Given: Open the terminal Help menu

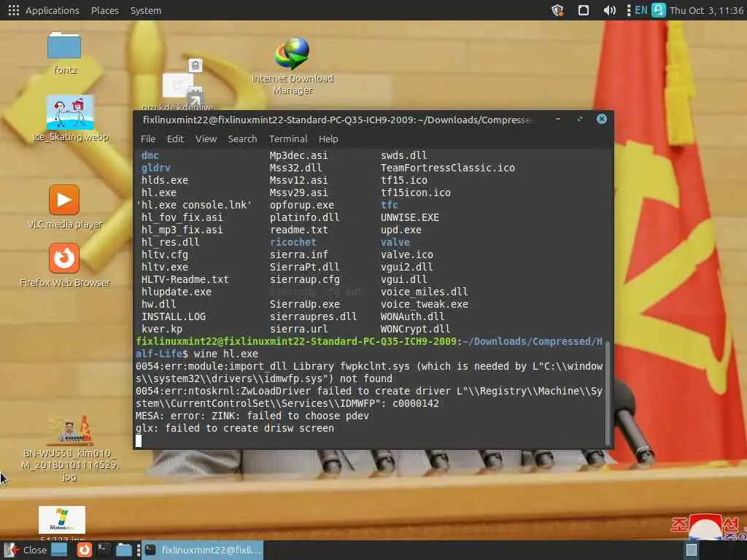Looking at the screenshot, I should click(328, 139).
